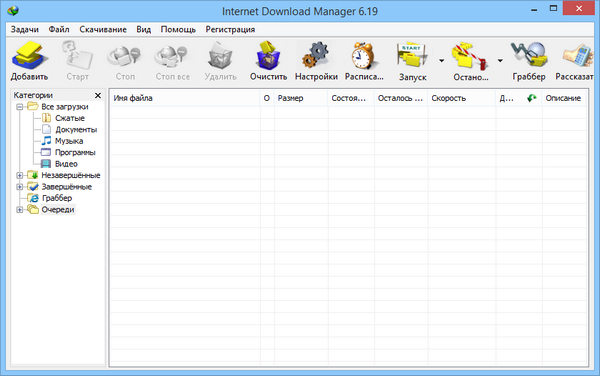The height and width of the screenshot is (376, 600).
Task: Click the Добавить (add URL) toolbar icon
Action: tap(29, 56)
